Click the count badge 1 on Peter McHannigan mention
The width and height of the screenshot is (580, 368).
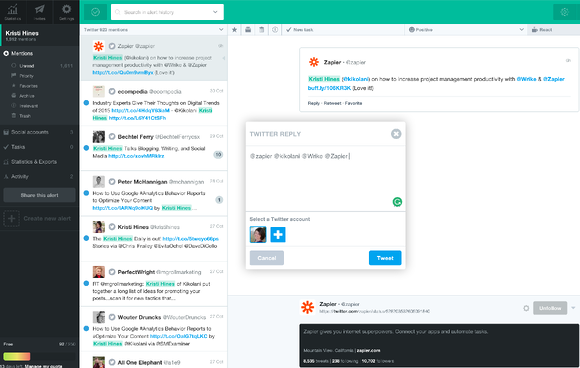coord(219,200)
